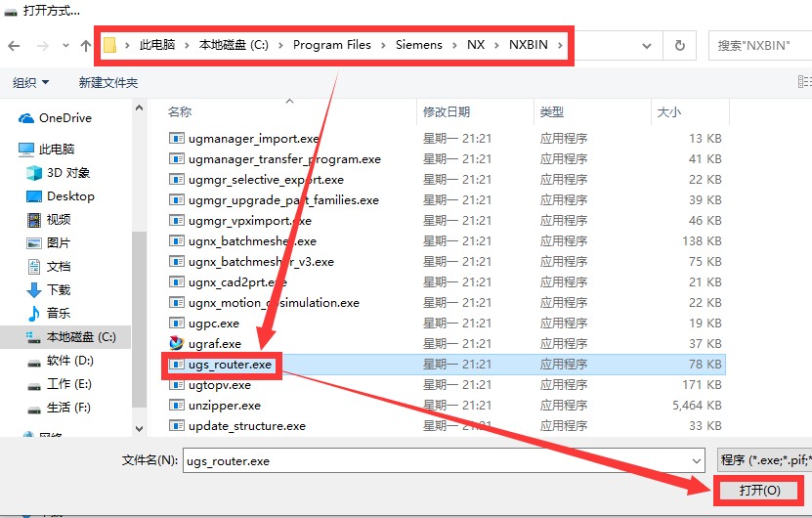Open address bar history dropdown

(x=646, y=46)
